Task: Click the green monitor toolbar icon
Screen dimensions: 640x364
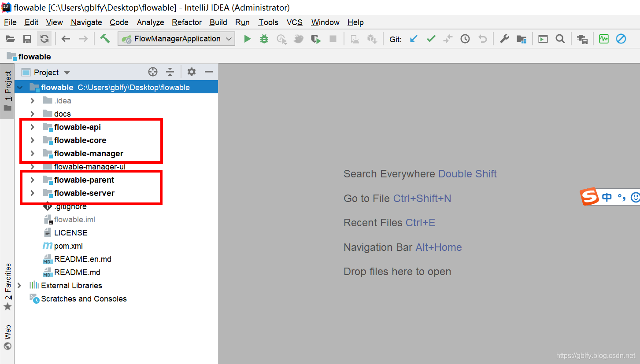Action: pos(603,39)
